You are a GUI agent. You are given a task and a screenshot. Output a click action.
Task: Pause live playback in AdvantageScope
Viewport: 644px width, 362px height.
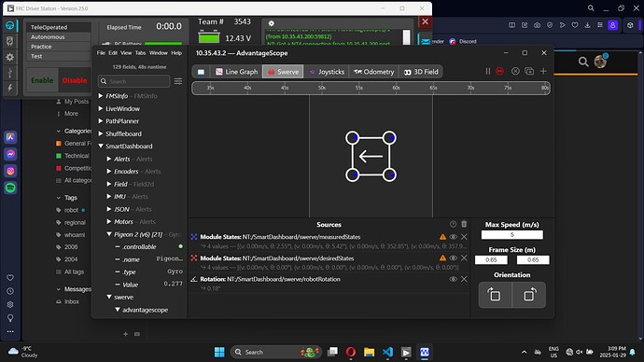coord(488,72)
